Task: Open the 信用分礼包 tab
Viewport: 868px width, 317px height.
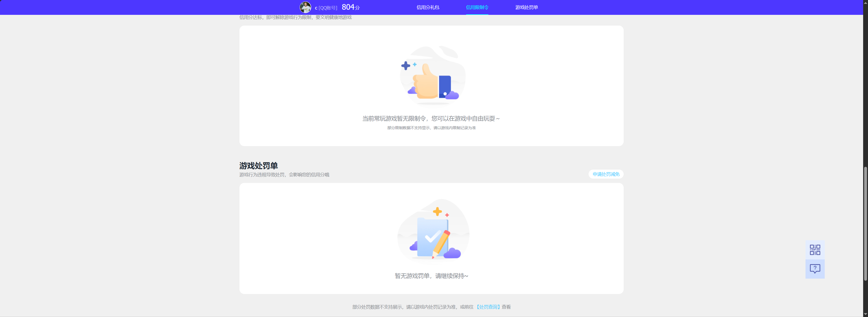Action: point(428,7)
